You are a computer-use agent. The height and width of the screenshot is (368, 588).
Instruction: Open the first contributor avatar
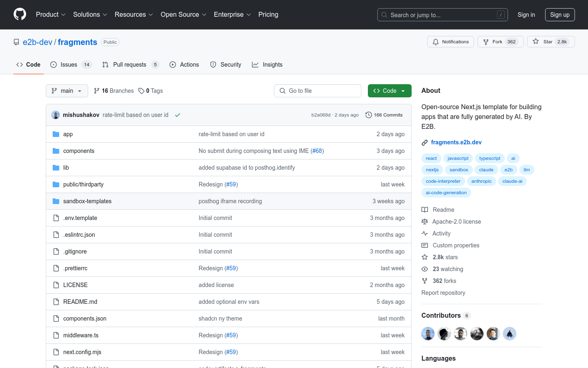pyautogui.click(x=428, y=334)
